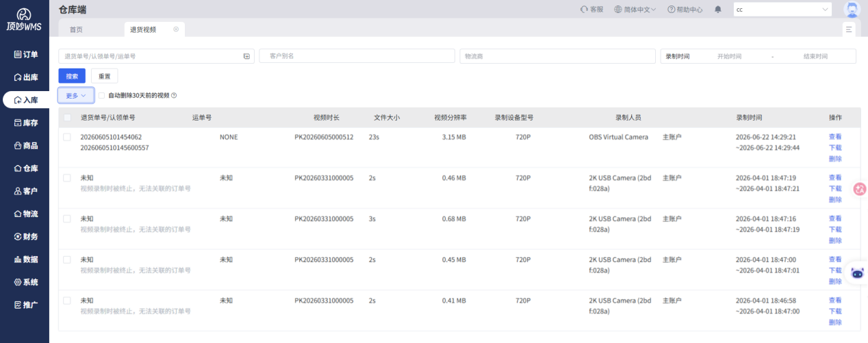
Task: Open 帮助中心 help center
Action: 685,10
